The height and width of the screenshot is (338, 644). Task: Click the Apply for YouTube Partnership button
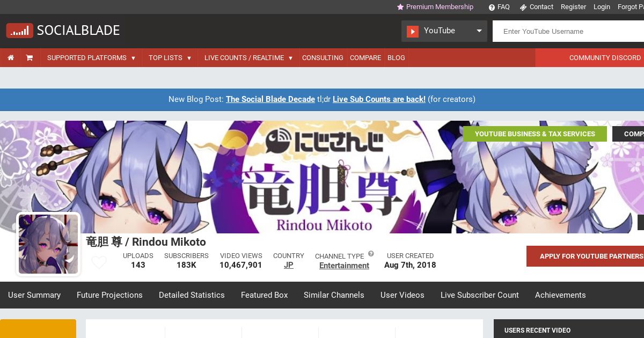pos(585,256)
